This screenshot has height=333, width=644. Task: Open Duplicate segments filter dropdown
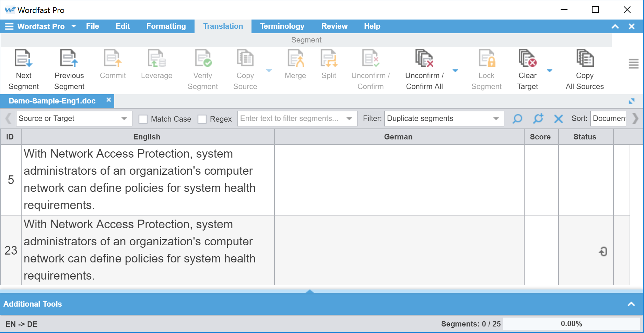tap(444, 119)
